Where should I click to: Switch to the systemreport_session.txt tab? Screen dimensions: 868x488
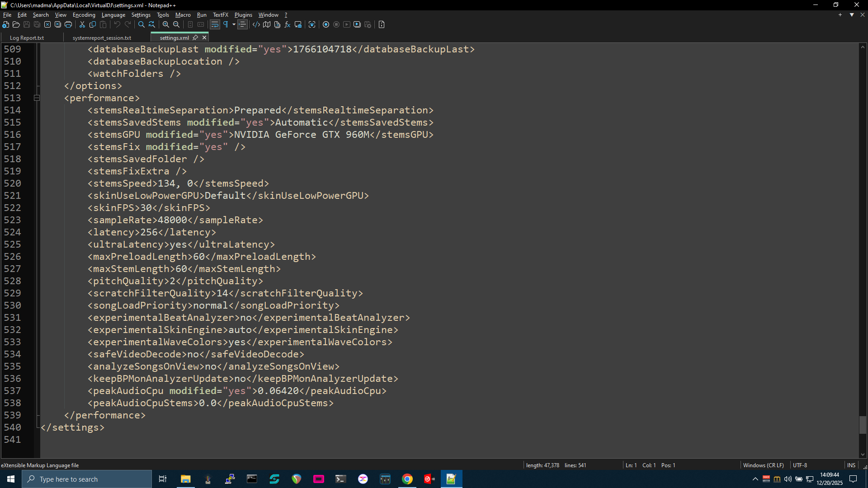(x=102, y=38)
